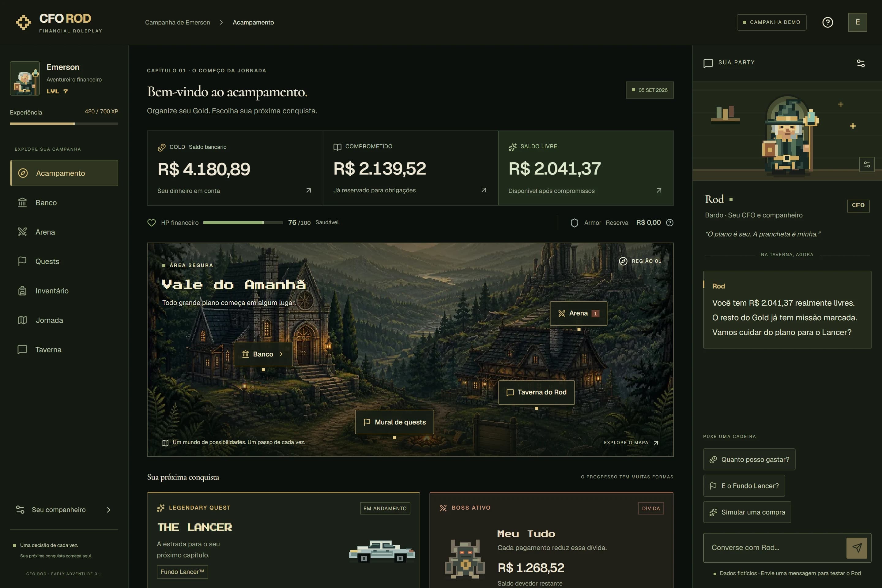This screenshot has height=588, width=882.
Task: Click the CFO Rod cross logo icon
Action: tap(23, 22)
